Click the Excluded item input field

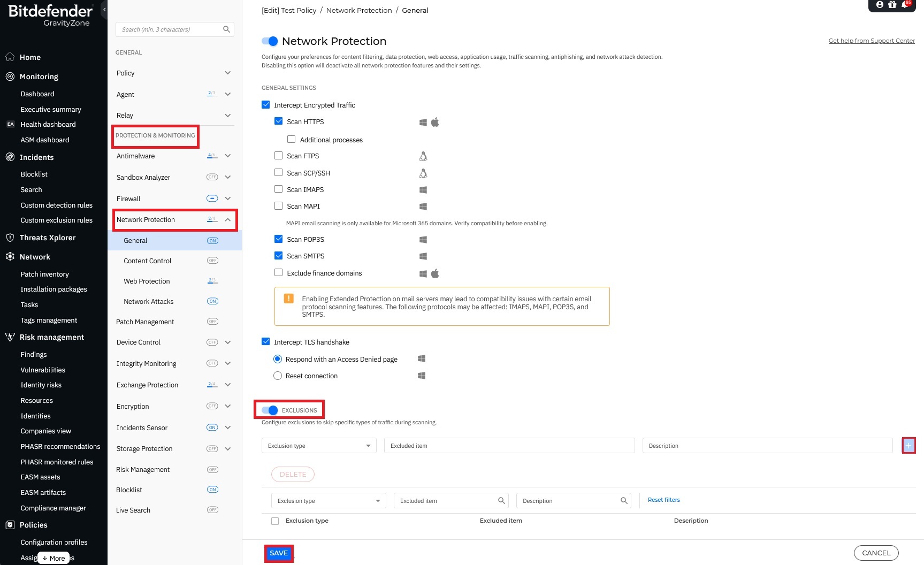509,446
